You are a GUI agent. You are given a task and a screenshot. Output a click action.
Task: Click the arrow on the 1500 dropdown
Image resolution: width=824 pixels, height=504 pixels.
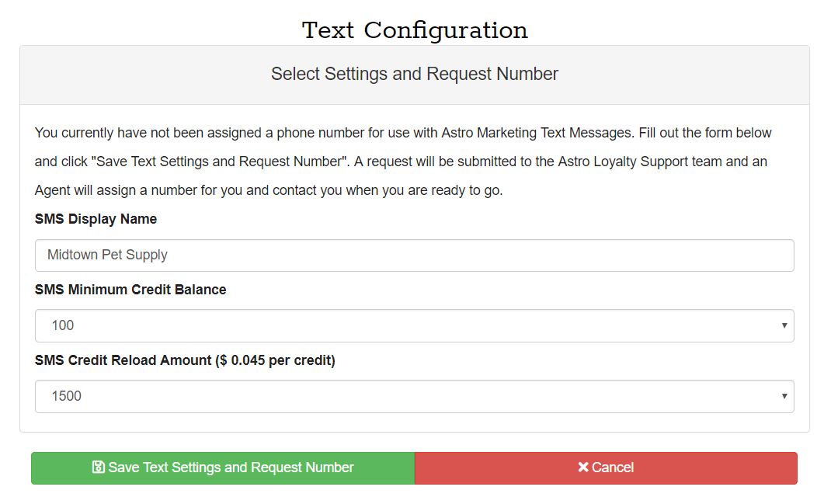[784, 396]
